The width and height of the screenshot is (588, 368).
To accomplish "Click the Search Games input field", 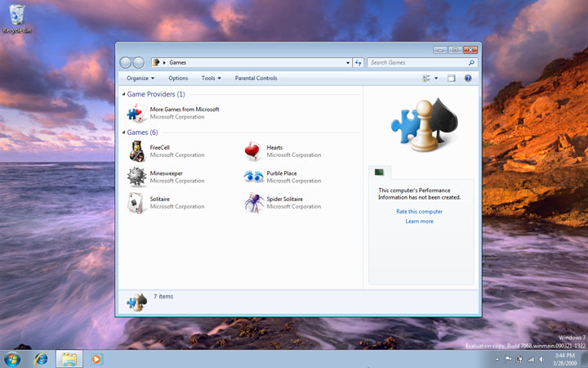I will pos(416,62).
